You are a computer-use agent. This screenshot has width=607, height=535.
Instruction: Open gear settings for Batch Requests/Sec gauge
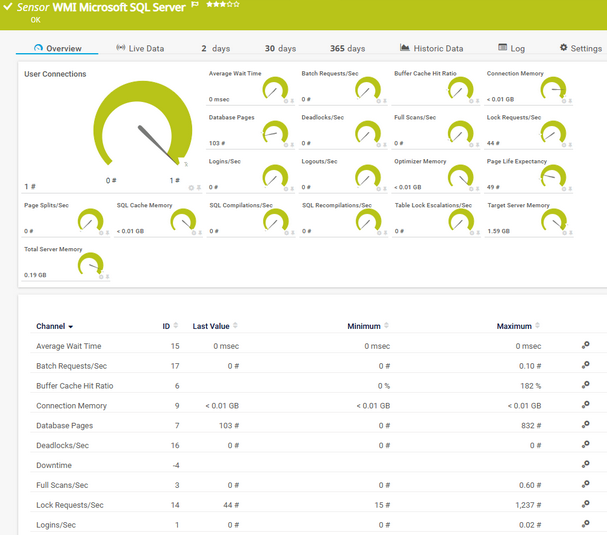(x=379, y=101)
